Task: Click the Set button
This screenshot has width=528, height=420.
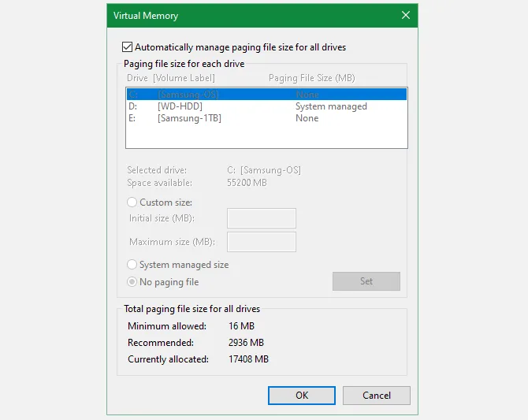Action: [x=366, y=281]
